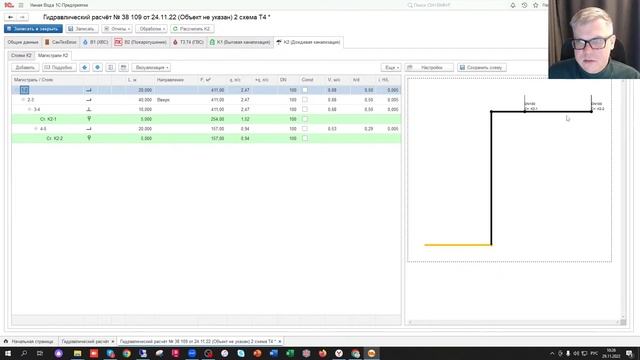This screenshot has height=360, width=640.
Task: Switch to К1 (Бытовая канализация) tab
Action: tap(240, 42)
